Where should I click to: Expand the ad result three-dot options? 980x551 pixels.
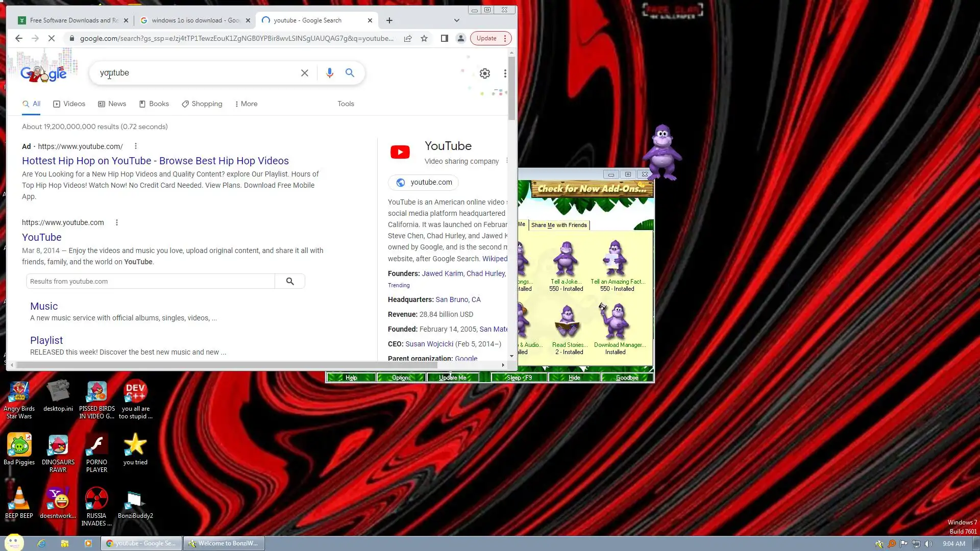(x=136, y=146)
